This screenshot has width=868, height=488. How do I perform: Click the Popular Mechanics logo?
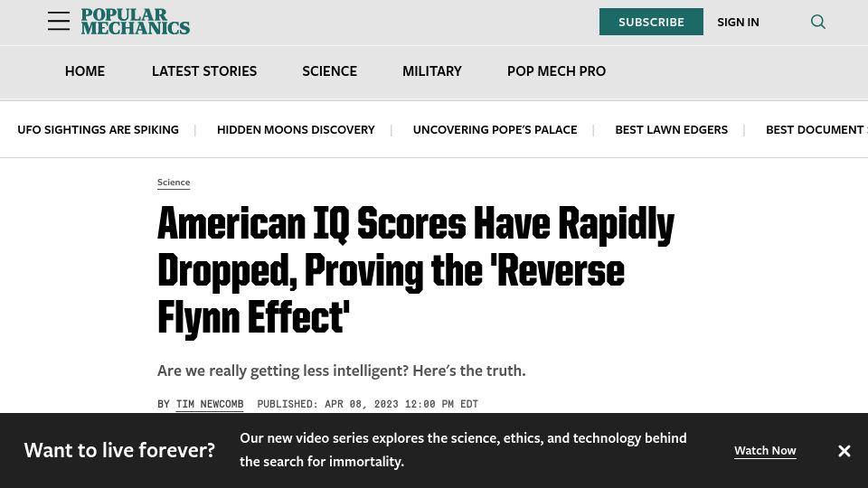135,22
